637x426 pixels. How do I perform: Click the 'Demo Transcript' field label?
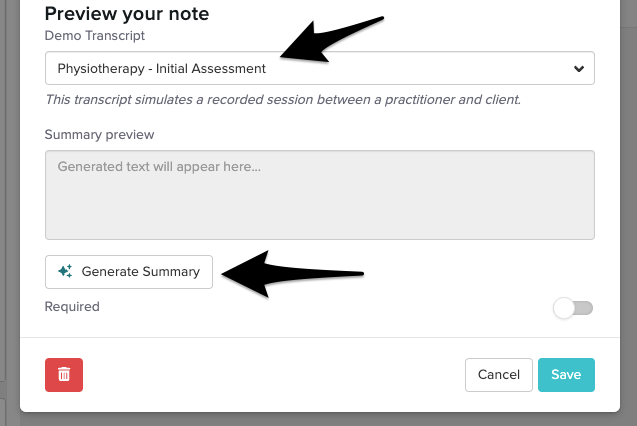(x=95, y=35)
